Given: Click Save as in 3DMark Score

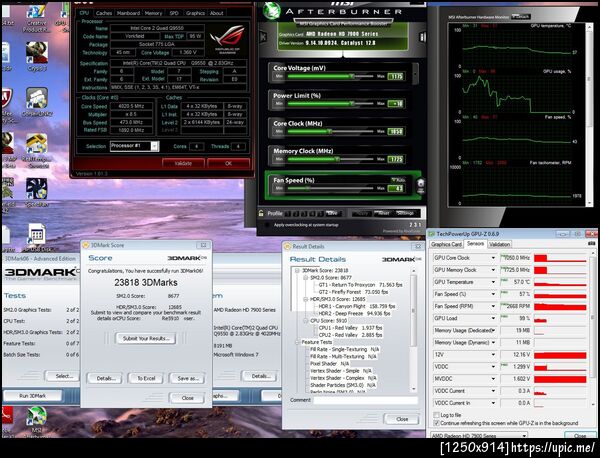Looking at the screenshot, I should (x=188, y=378).
